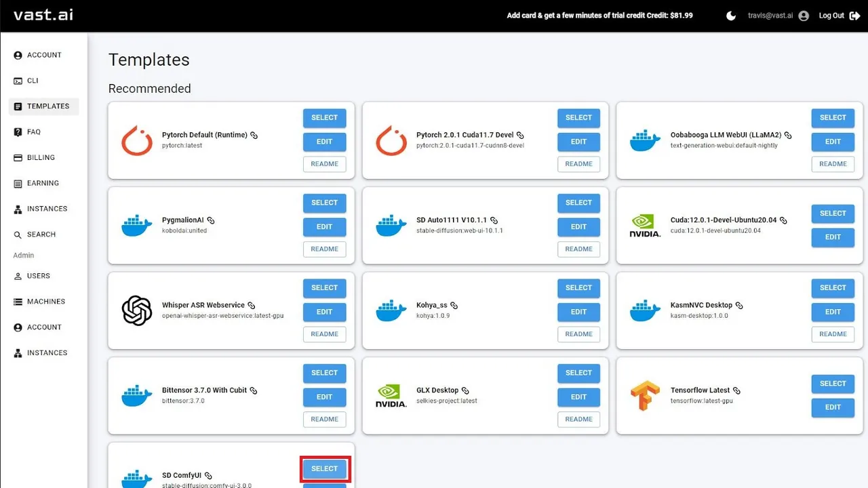Select the Oobabooga LLM WebUI template
The width and height of the screenshot is (868, 488).
[x=833, y=118]
